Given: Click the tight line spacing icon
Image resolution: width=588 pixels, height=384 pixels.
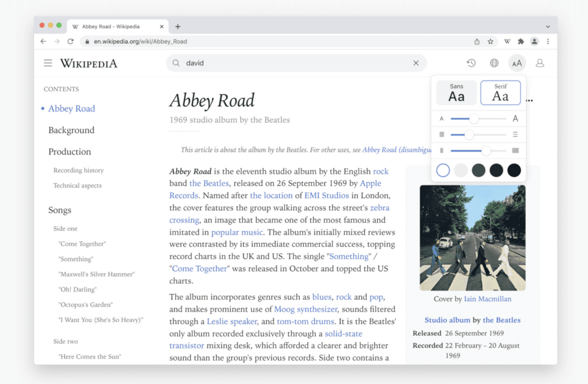Looking at the screenshot, I should [442, 134].
